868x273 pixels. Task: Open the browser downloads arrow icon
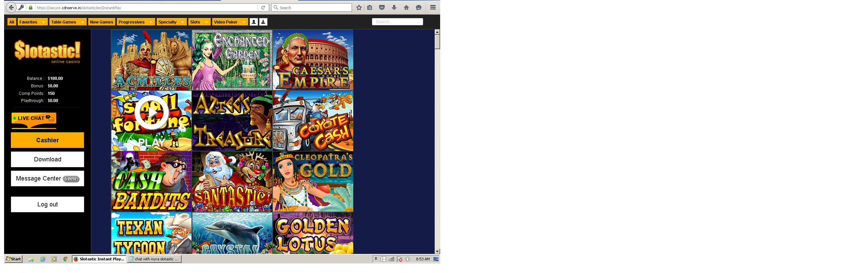394,8
